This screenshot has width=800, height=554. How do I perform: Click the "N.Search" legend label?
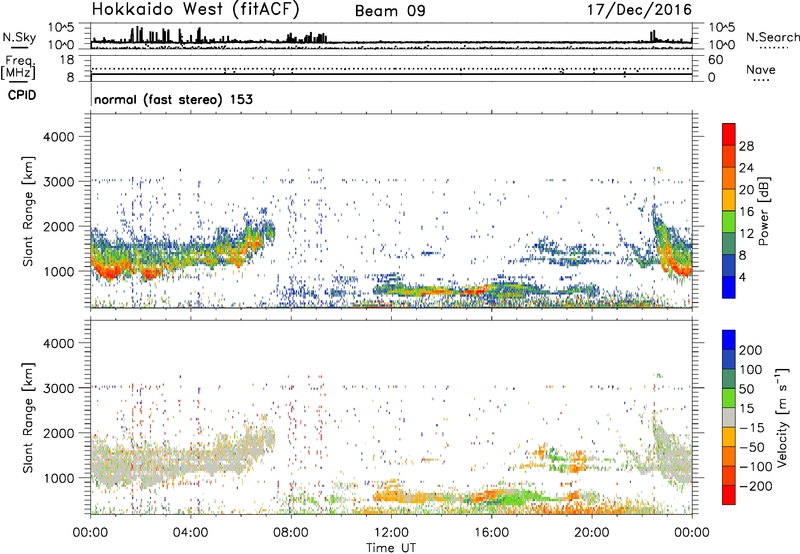point(772,37)
